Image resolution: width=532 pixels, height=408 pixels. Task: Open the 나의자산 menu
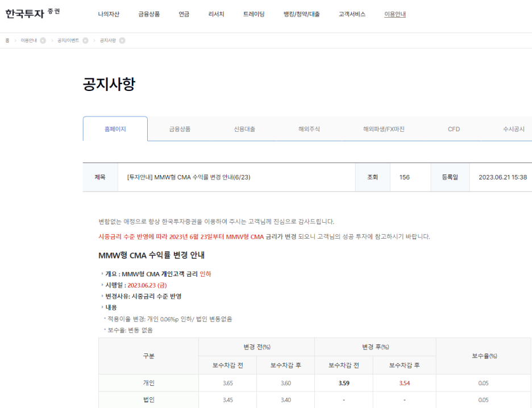(109, 14)
